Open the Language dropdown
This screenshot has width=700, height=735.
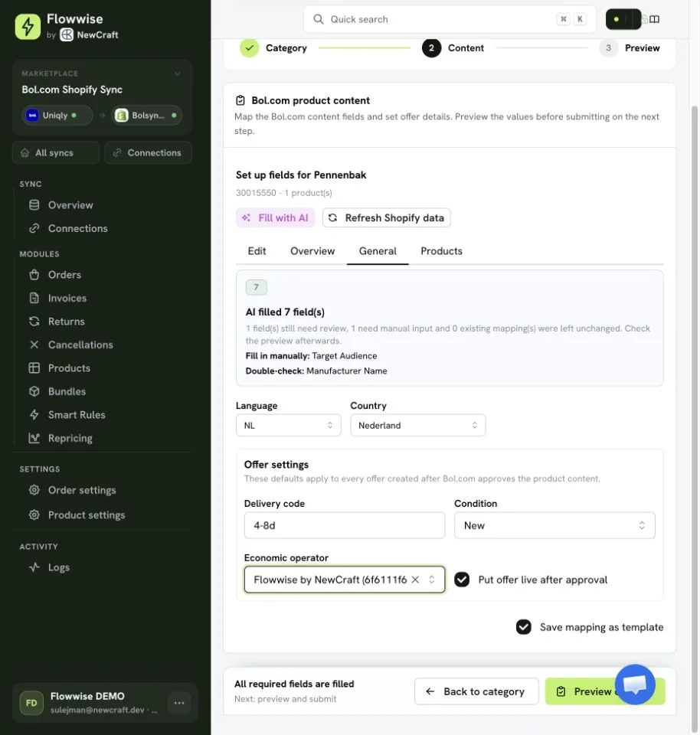(288, 426)
